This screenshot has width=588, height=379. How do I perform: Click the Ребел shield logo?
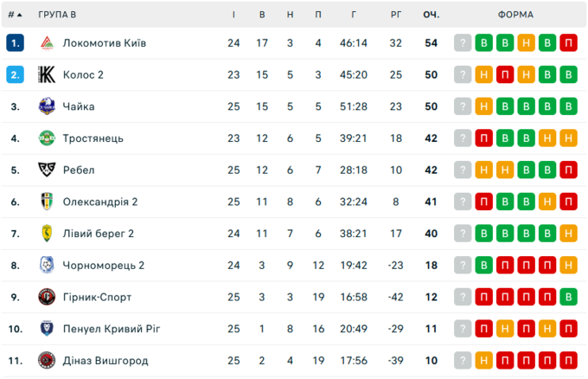point(47,170)
